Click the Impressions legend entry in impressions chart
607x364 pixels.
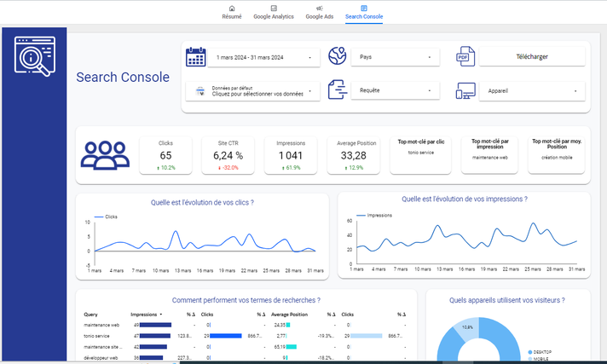point(374,216)
